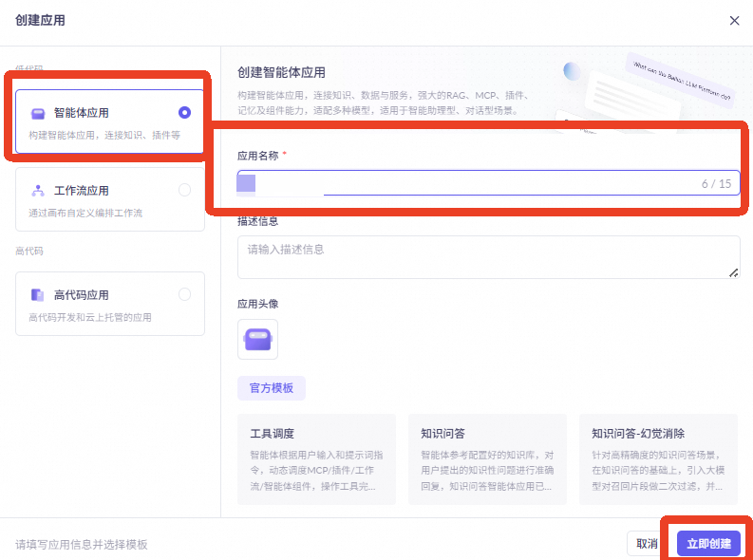Click text 请填写应用信息并选择模板

click(81, 545)
